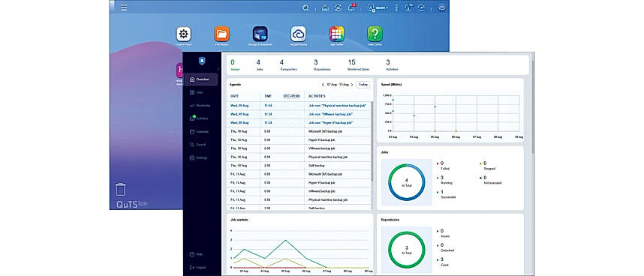
Task: Select Overview in the sidebar
Action: point(200,79)
